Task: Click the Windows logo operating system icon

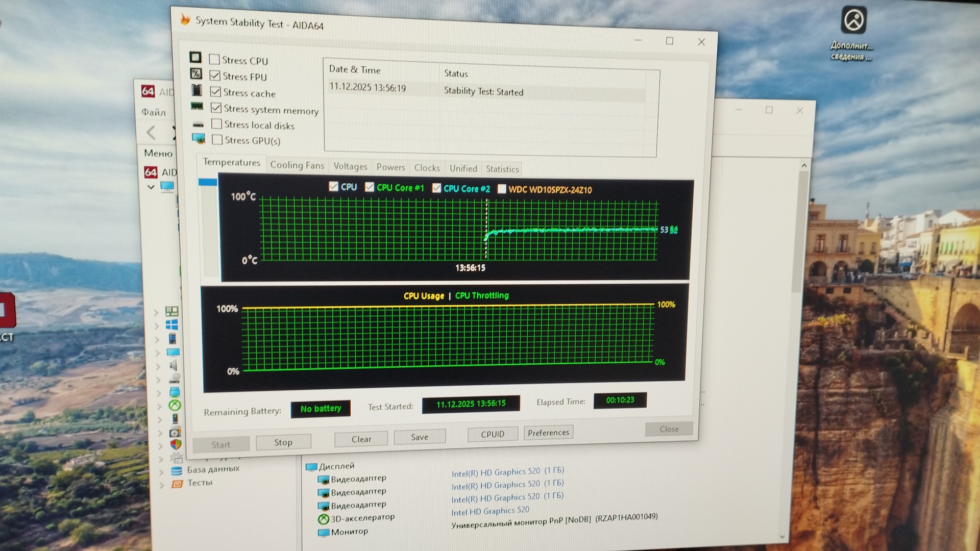Action: tap(172, 325)
